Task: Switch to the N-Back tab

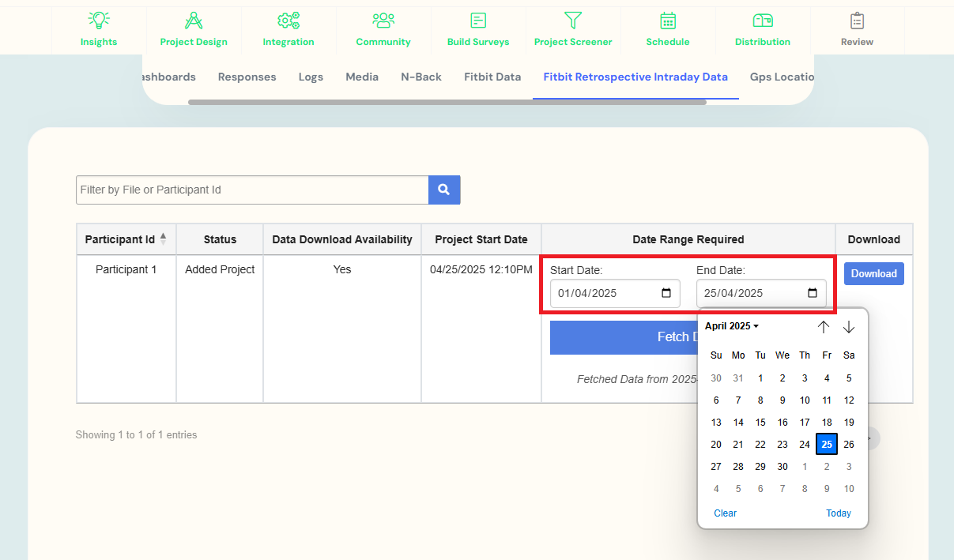Action: [x=421, y=77]
